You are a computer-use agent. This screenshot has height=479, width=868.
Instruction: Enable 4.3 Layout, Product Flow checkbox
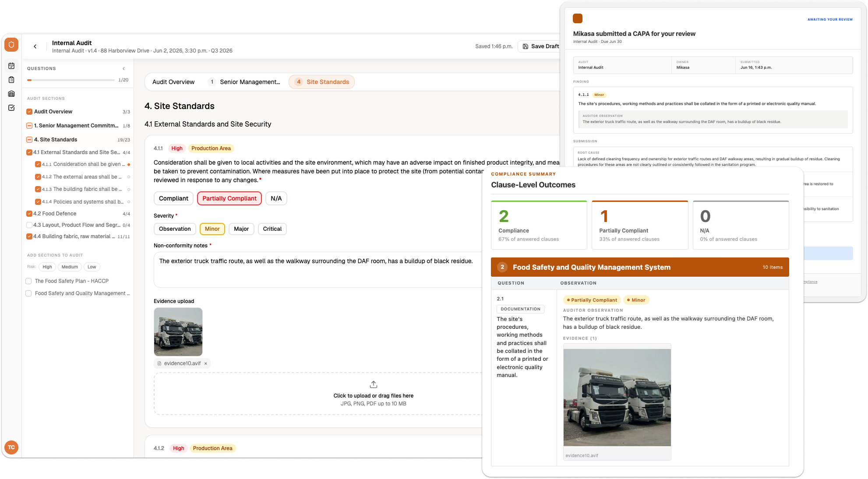(x=29, y=225)
